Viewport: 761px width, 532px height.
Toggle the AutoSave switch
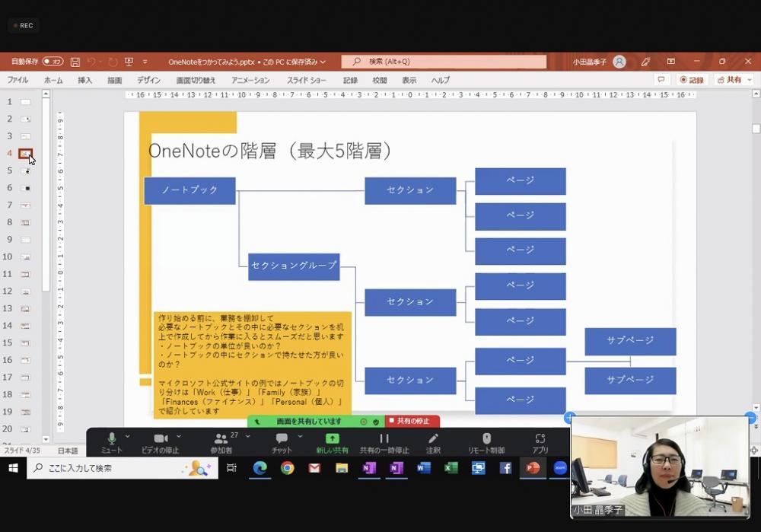(x=53, y=62)
